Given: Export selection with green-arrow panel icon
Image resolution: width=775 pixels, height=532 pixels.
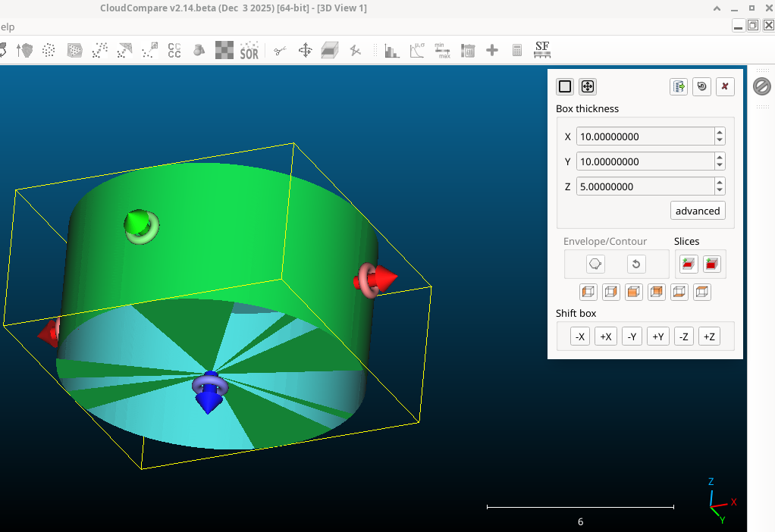Looking at the screenshot, I should pos(679,86).
